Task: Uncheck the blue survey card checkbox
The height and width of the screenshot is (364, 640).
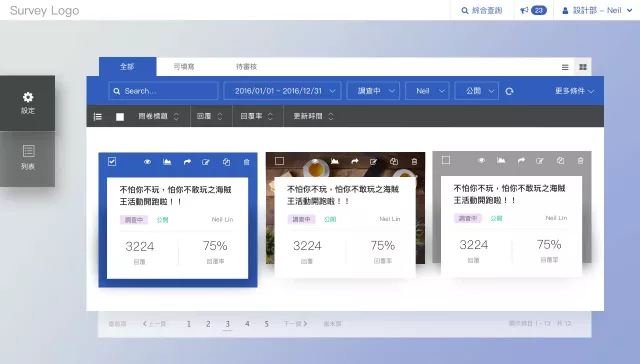Action: pyautogui.click(x=112, y=162)
